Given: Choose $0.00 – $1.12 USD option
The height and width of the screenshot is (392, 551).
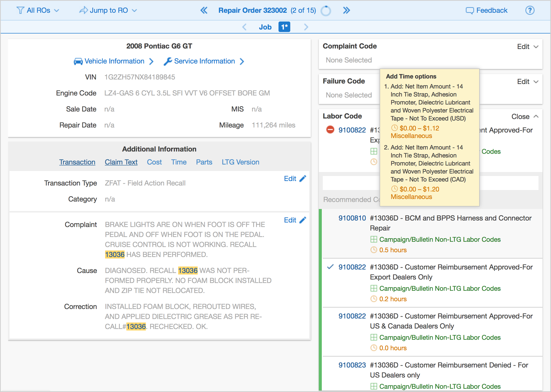Looking at the screenshot, I should pyautogui.click(x=419, y=128).
